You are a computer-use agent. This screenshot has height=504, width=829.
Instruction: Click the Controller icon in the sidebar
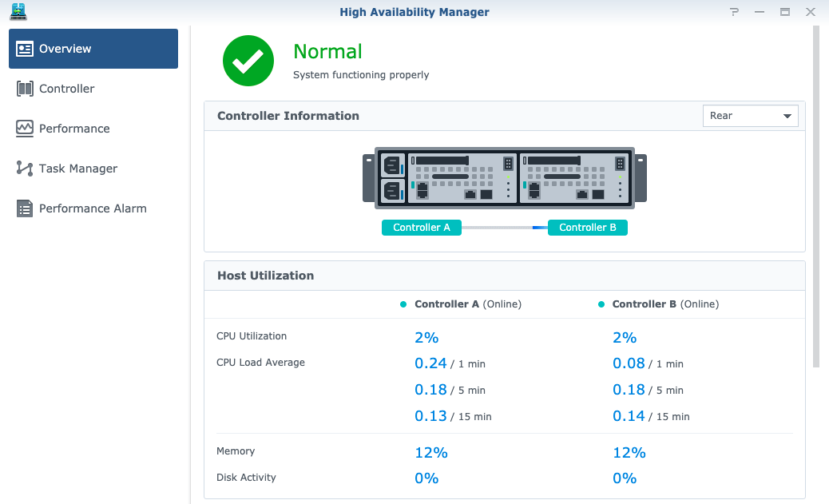tap(25, 89)
